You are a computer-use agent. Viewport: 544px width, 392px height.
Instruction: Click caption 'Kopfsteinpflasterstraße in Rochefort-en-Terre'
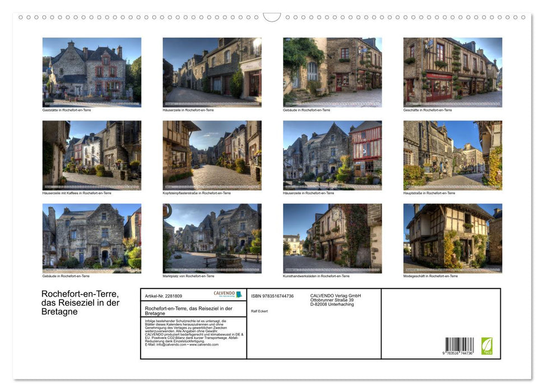coord(197,193)
